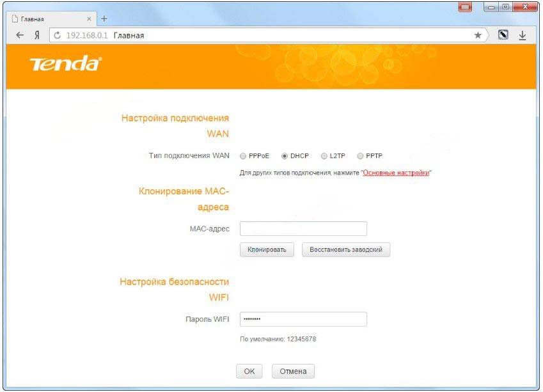Open the Основные настройки link

click(395, 173)
